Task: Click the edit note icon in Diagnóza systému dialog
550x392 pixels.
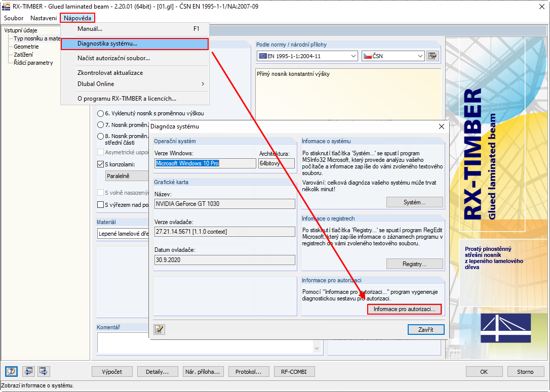Action: 159,329
